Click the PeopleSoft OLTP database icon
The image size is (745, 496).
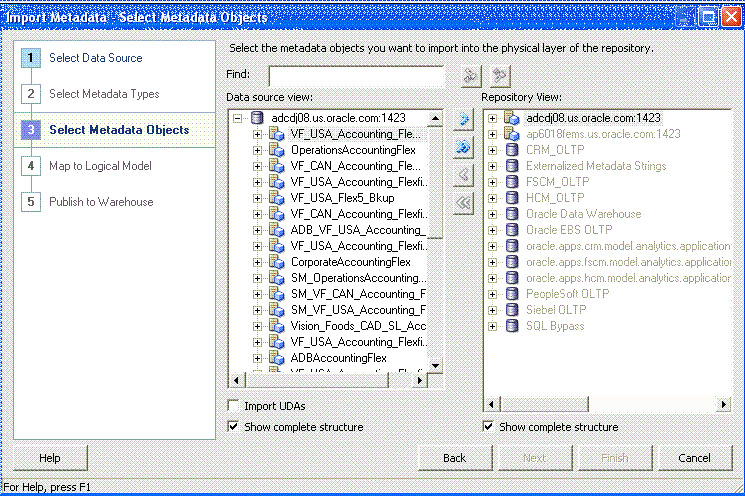point(512,294)
